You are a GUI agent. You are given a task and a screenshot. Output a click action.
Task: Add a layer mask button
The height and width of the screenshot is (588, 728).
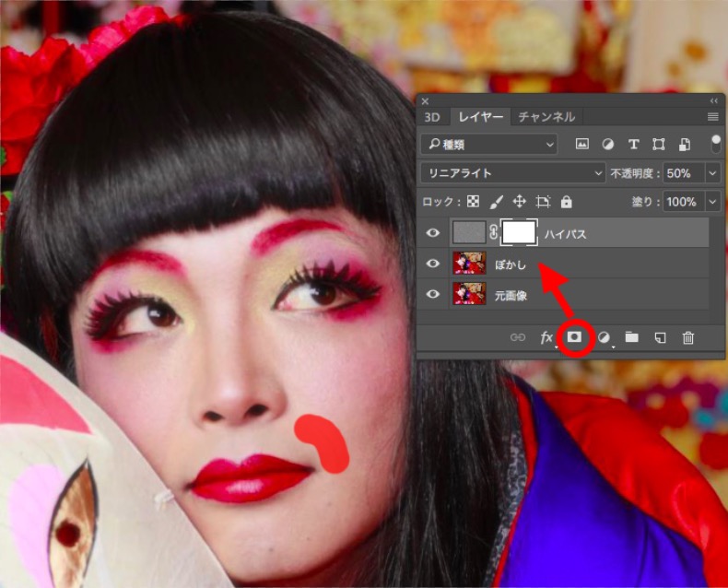click(x=574, y=337)
